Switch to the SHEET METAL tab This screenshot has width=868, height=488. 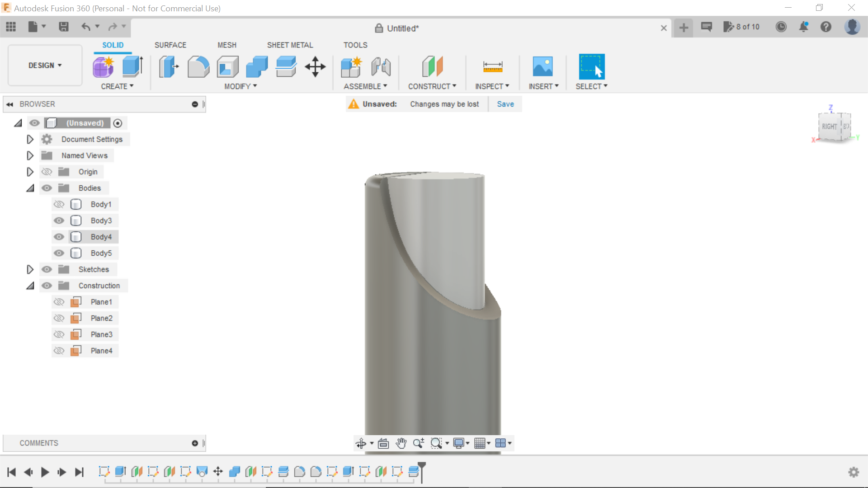coord(290,45)
